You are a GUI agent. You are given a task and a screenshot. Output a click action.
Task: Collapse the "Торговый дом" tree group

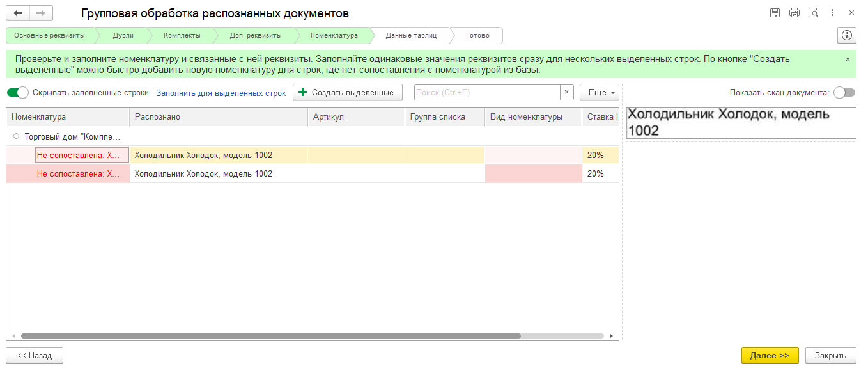click(x=16, y=136)
